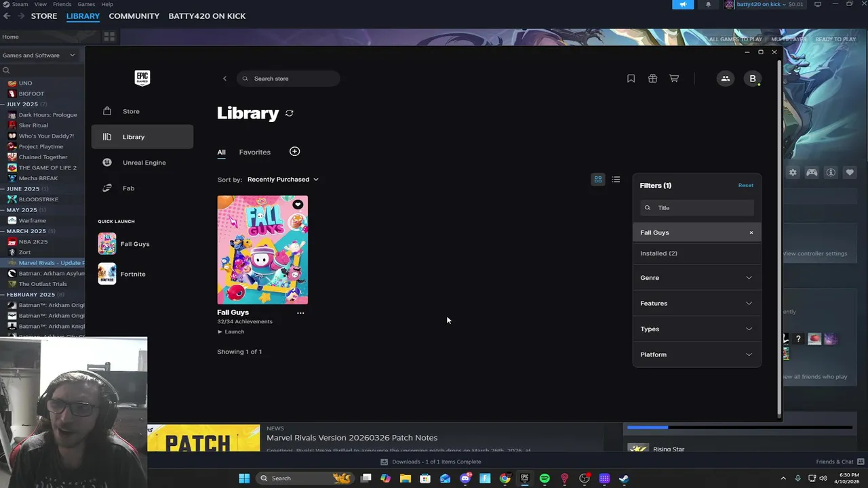
Task: Open Fall Guys three-dots options menu
Action: 300,313
